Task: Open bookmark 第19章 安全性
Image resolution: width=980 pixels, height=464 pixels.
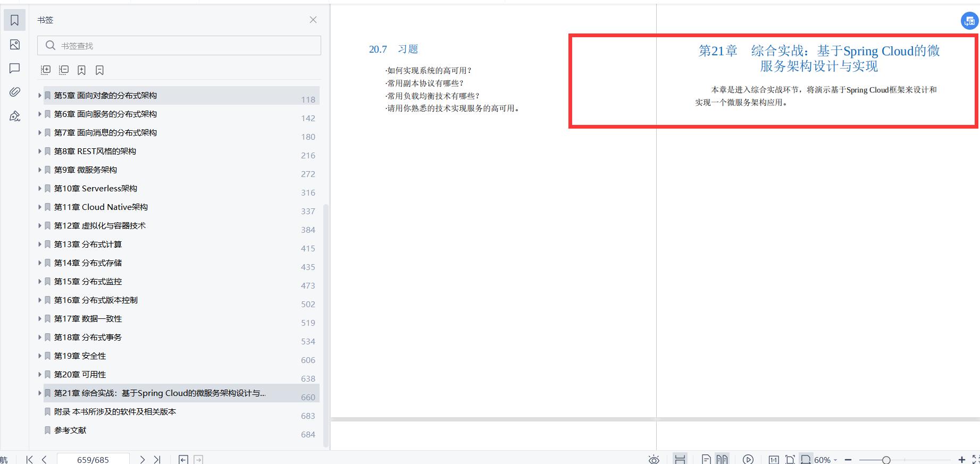Action: [x=80, y=356]
